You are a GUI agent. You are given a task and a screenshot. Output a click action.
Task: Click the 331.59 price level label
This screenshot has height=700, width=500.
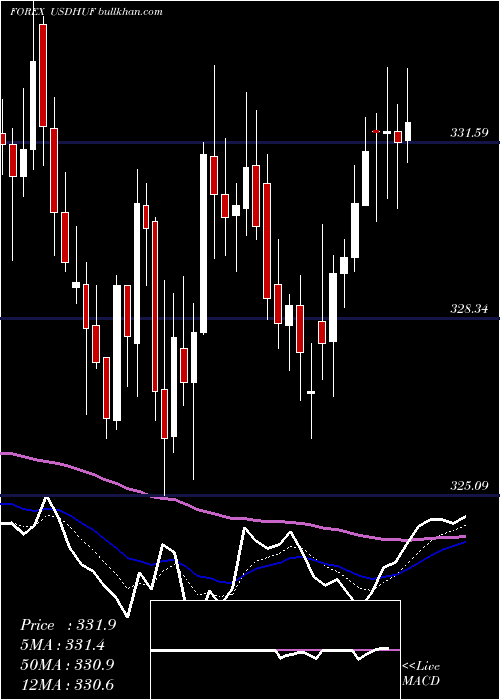click(469, 133)
